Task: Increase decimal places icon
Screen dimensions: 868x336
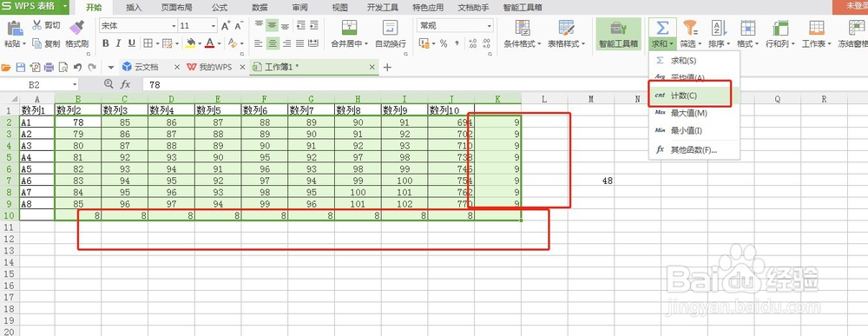Action: (x=473, y=43)
